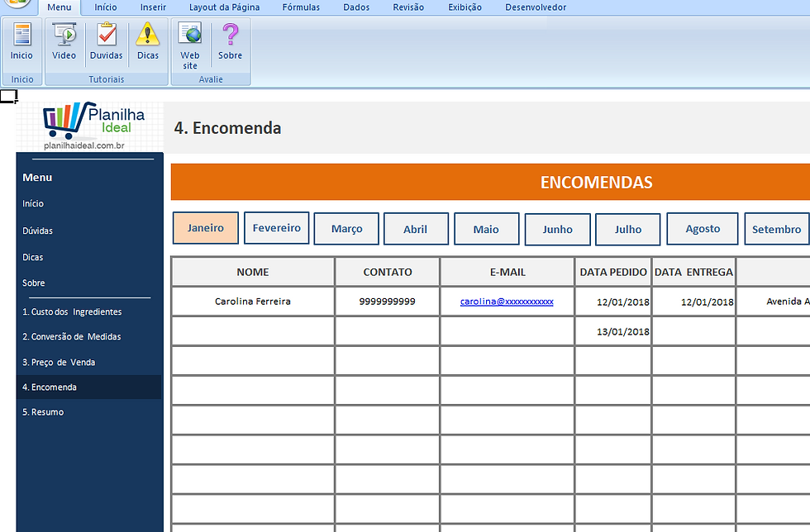Open the Início ribbon tab
810x532 pixels.
pos(106,7)
